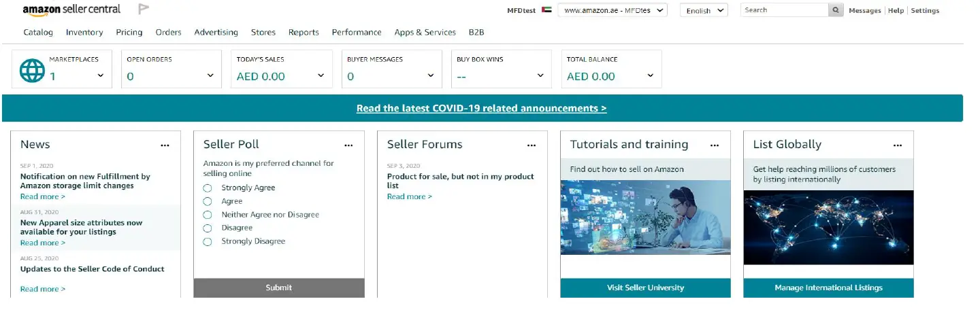Image resolution: width=980 pixels, height=314 pixels.
Task: Expand the Open Orders dropdown
Action: click(210, 76)
